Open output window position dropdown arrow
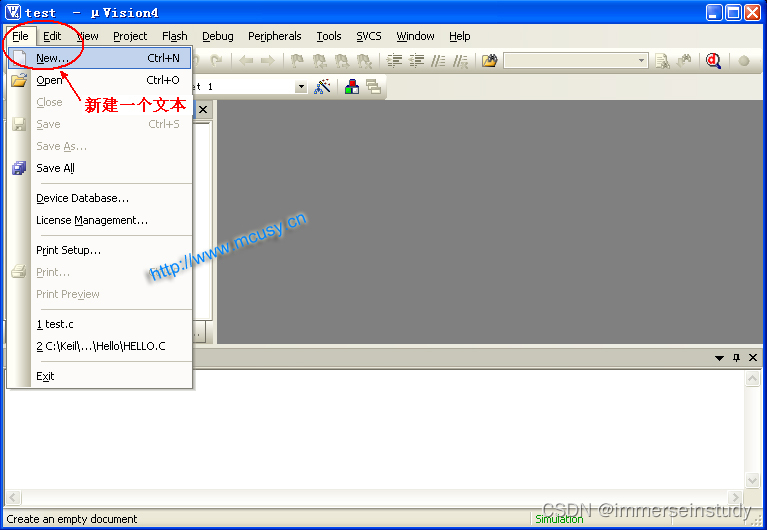This screenshot has width=767, height=530. [719, 358]
